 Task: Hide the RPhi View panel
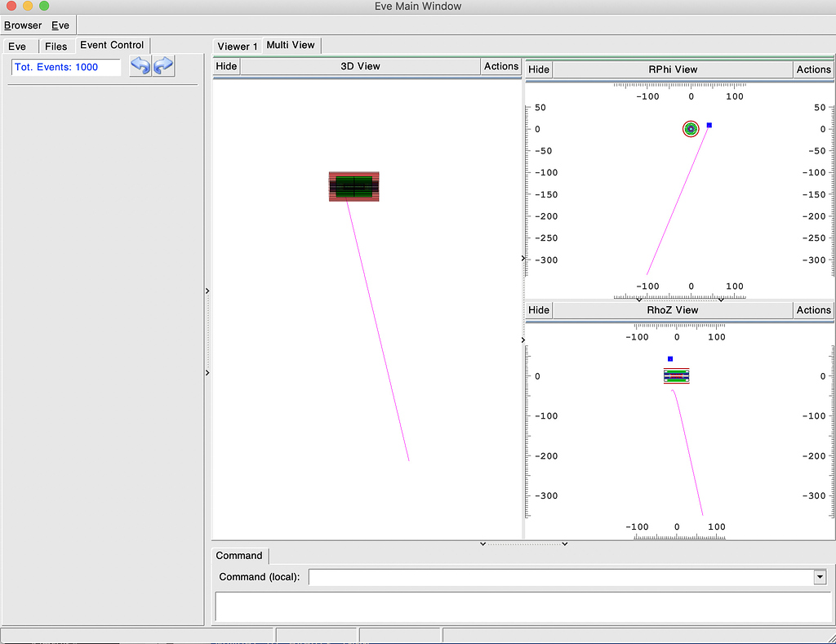(x=538, y=69)
